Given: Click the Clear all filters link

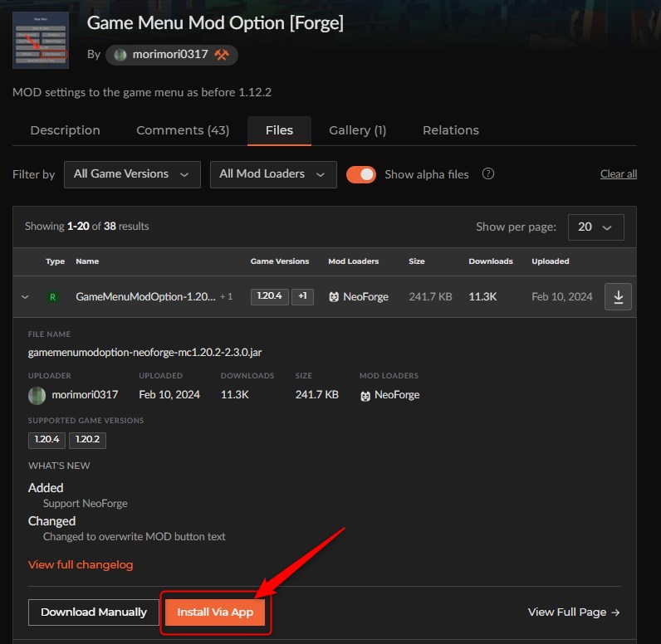Looking at the screenshot, I should 619,174.
